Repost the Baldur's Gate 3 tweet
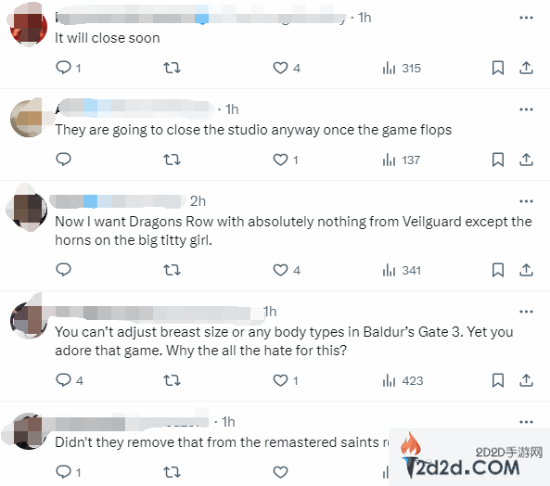Screen dimensions: 550x486 tap(172, 380)
